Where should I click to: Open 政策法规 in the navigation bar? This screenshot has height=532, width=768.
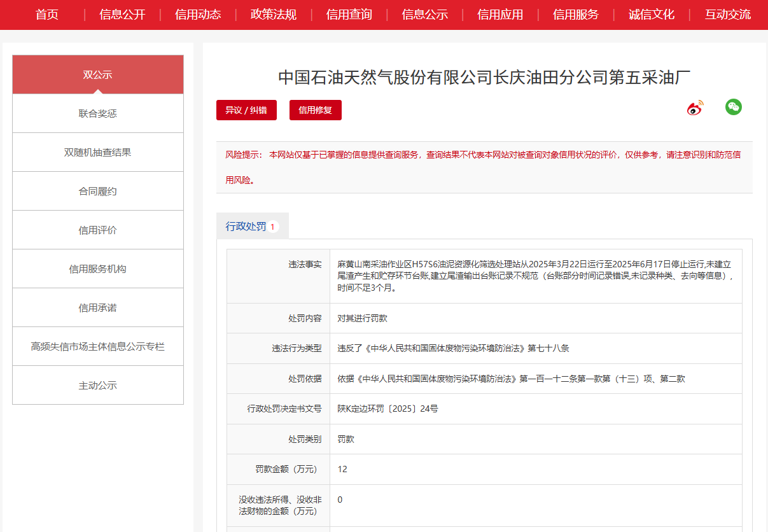pyautogui.click(x=274, y=15)
